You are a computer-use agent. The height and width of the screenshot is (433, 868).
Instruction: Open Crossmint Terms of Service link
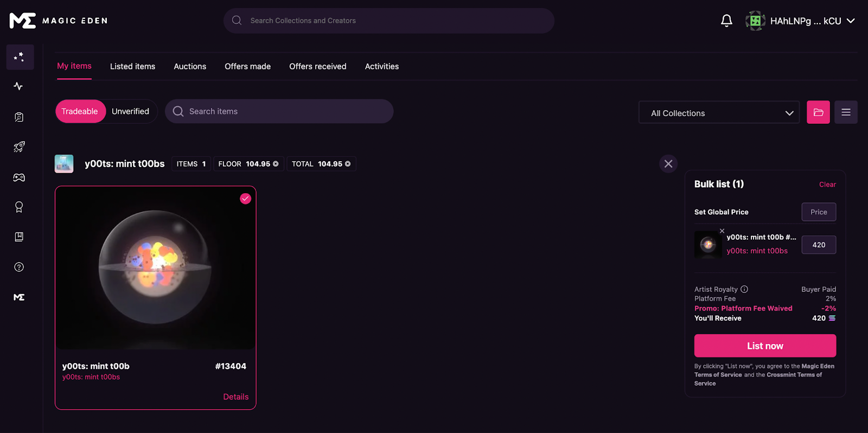758,379
